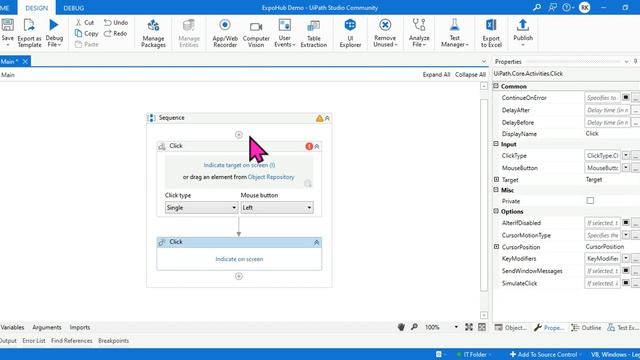Collapse the Options properties section
Screen dimensions: 640x360
point(496,211)
